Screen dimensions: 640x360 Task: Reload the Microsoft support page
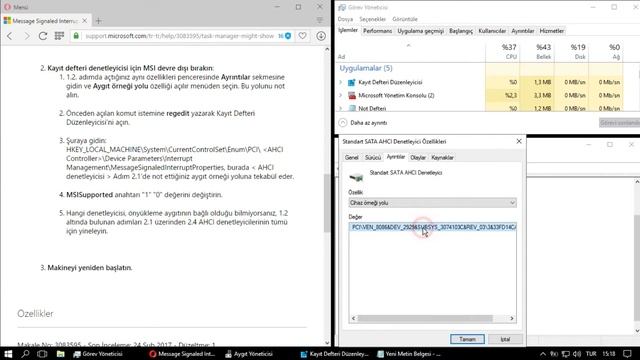pyautogui.click(x=42, y=36)
